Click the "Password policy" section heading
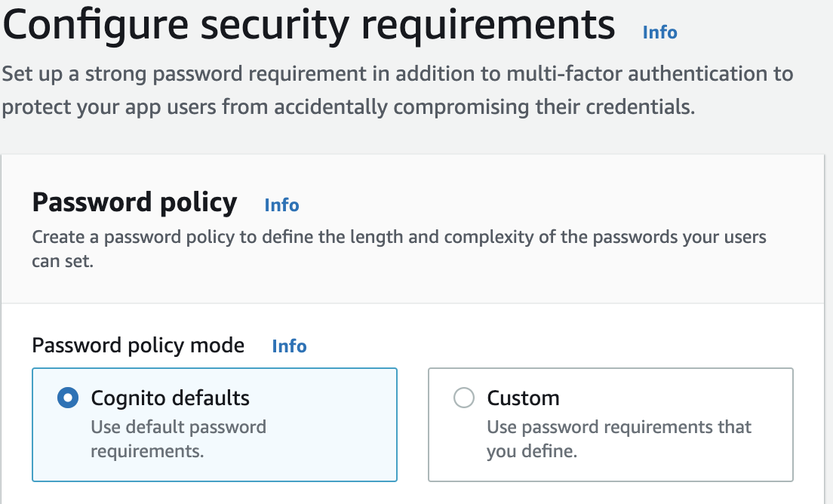 click(x=134, y=203)
